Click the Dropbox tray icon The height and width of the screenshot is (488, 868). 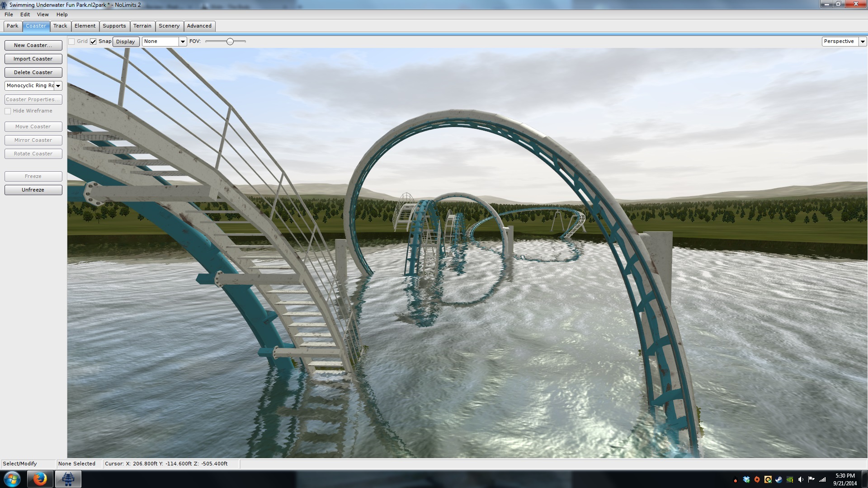tap(746, 479)
